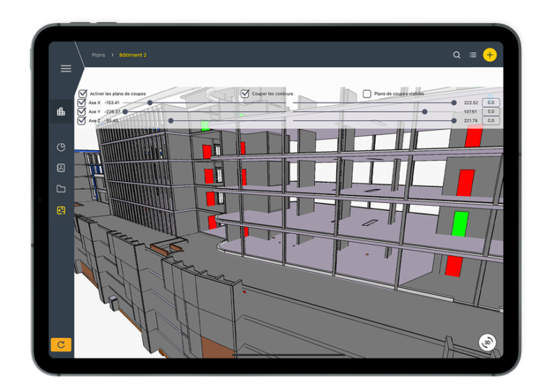Select the green panel in the 3D model

tap(460, 224)
